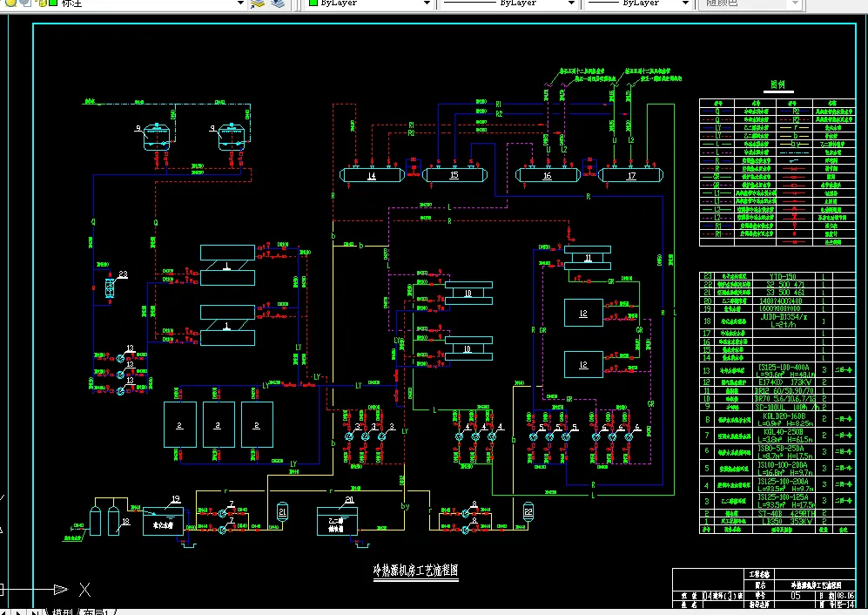Expand the lineweight dropdown arrow
This screenshot has height=615, width=868.
click(x=686, y=3)
